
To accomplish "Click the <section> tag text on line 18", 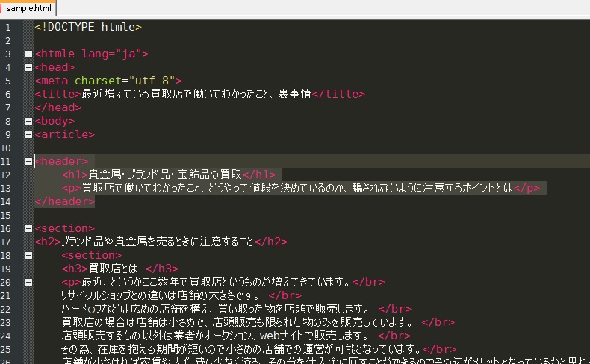I will [x=92, y=255].
